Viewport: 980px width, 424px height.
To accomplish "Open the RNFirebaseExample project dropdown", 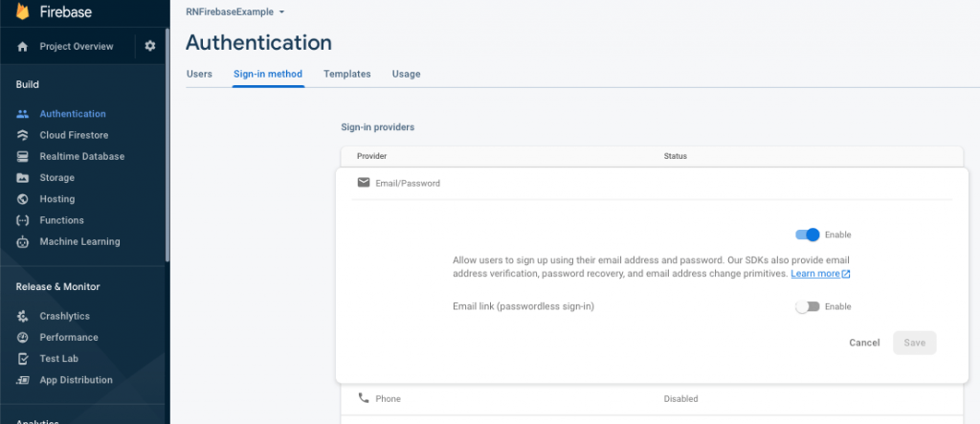I will pyautogui.click(x=235, y=11).
